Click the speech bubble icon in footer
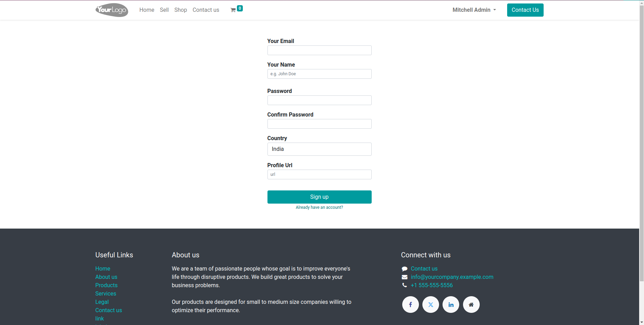This screenshot has width=644, height=325. [404, 269]
